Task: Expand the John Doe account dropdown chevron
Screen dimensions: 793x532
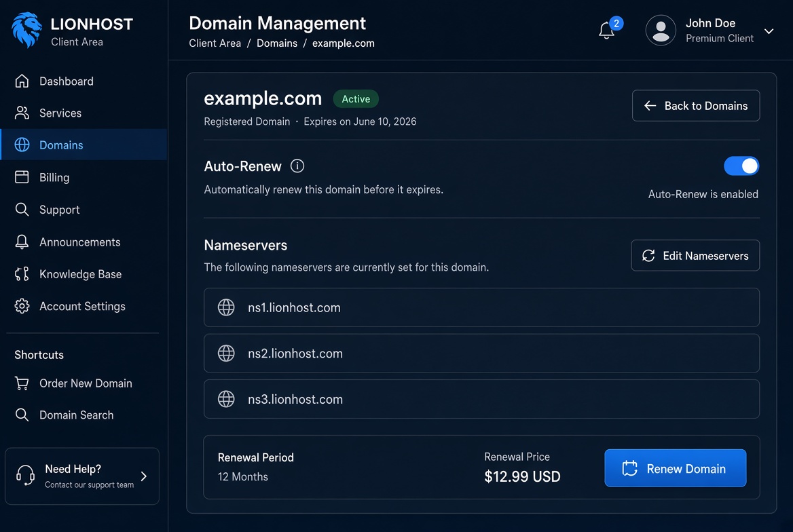Action: tap(769, 31)
